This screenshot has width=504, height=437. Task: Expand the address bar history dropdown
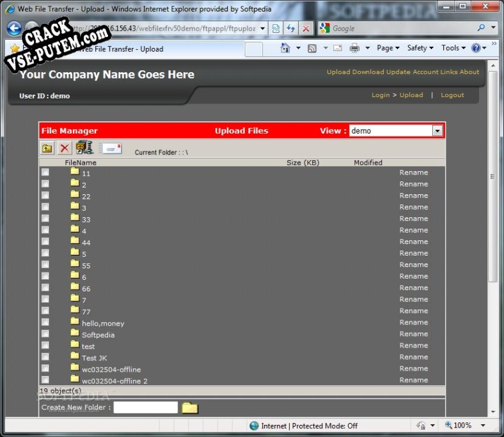pyautogui.click(x=263, y=29)
